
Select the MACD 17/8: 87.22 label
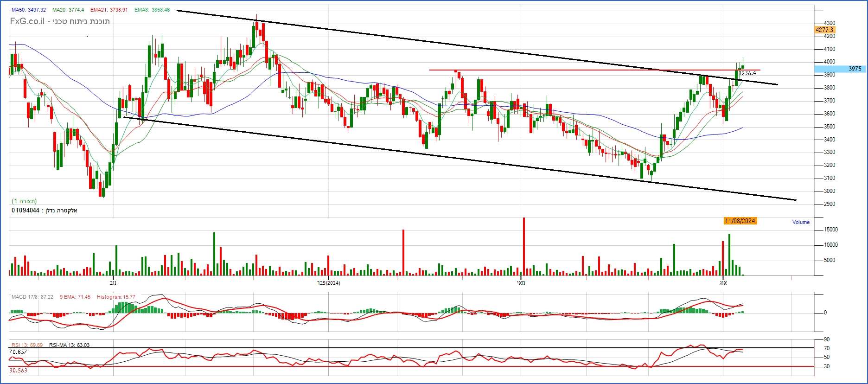point(32,297)
